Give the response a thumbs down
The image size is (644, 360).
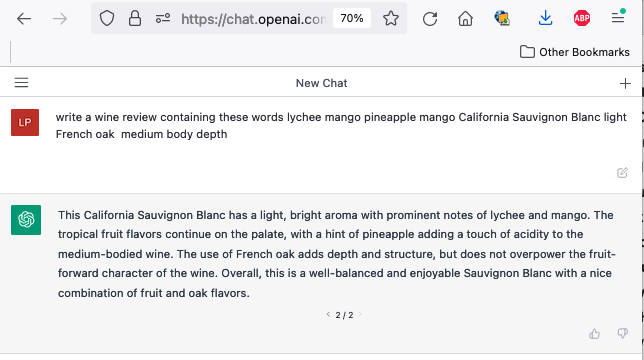click(623, 333)
